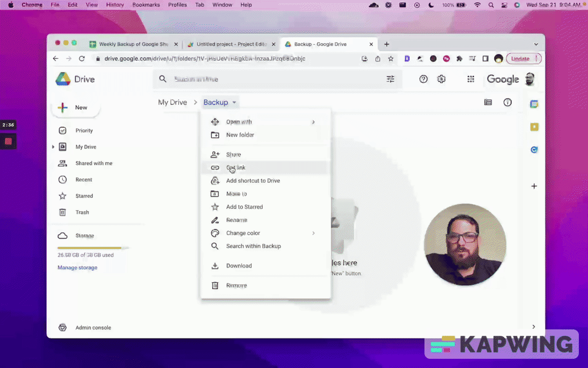Switch to list layout view
Screen dimensions: 588x368
[488, 103]
